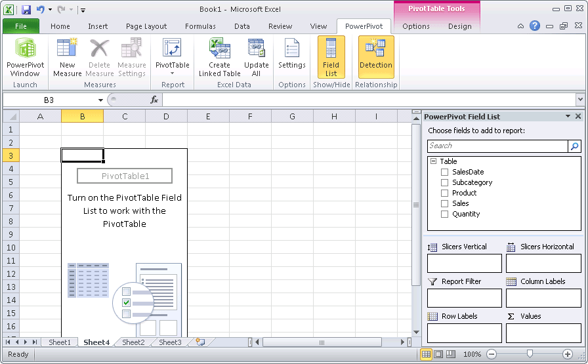Expand the formula bar
Screen dimensions: 588x364
click(x=580, y=100)
